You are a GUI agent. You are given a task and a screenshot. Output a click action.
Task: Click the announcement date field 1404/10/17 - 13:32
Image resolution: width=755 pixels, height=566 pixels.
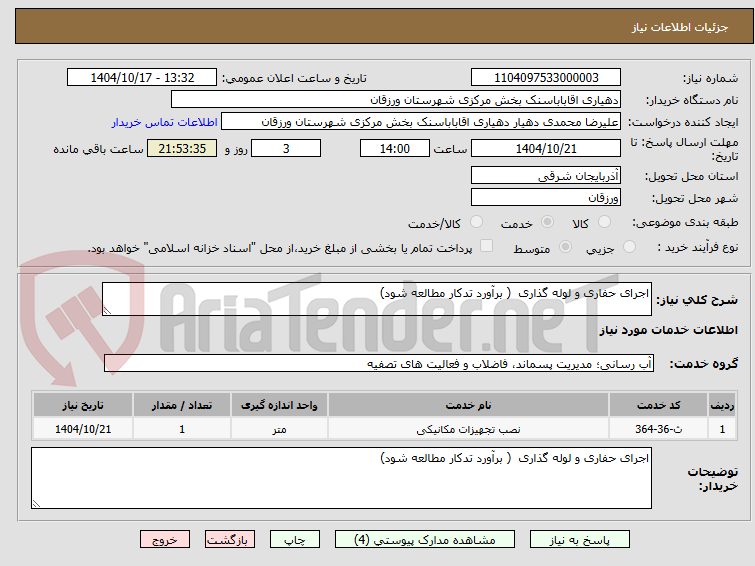pos(142,78)
